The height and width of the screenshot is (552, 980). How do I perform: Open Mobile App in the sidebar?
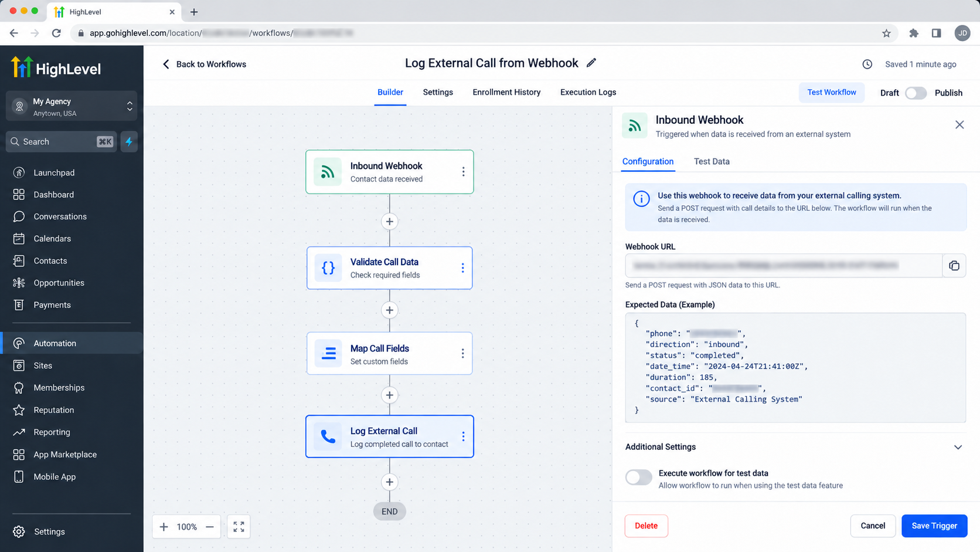pyautogui.click(x=72, y=477)
